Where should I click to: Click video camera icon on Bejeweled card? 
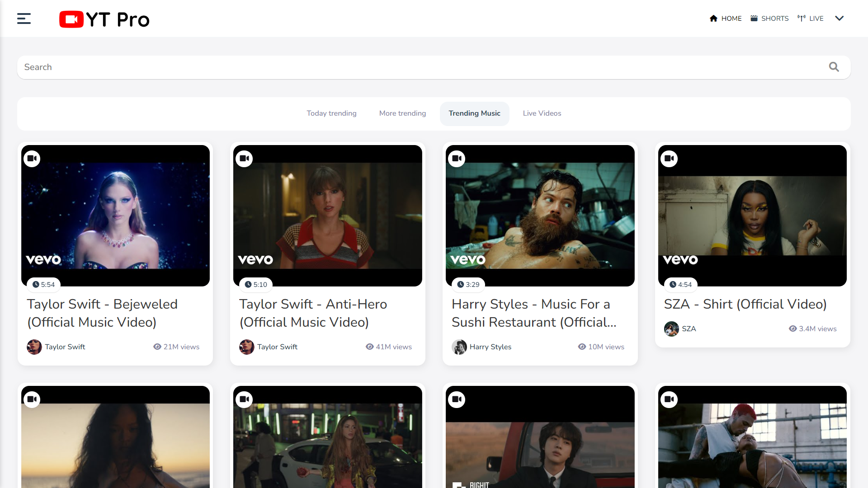click(x=32, y=159)
